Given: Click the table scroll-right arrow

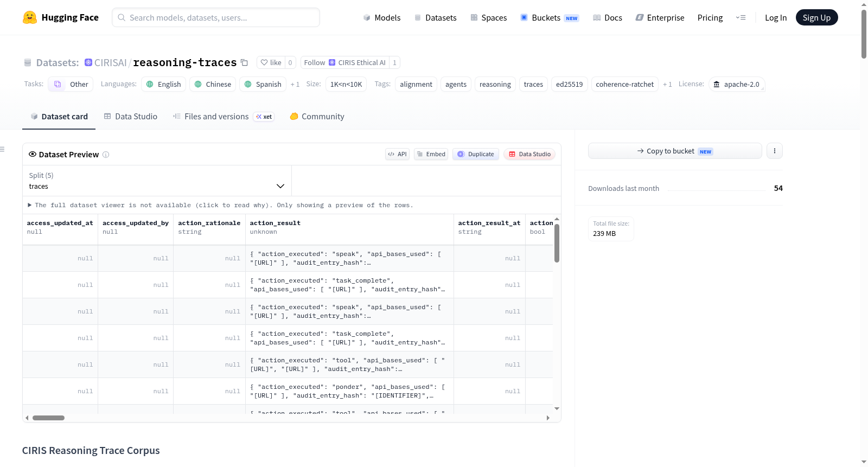Looking at the screenshot, I should pyautogui.click(x=548, y=418).
